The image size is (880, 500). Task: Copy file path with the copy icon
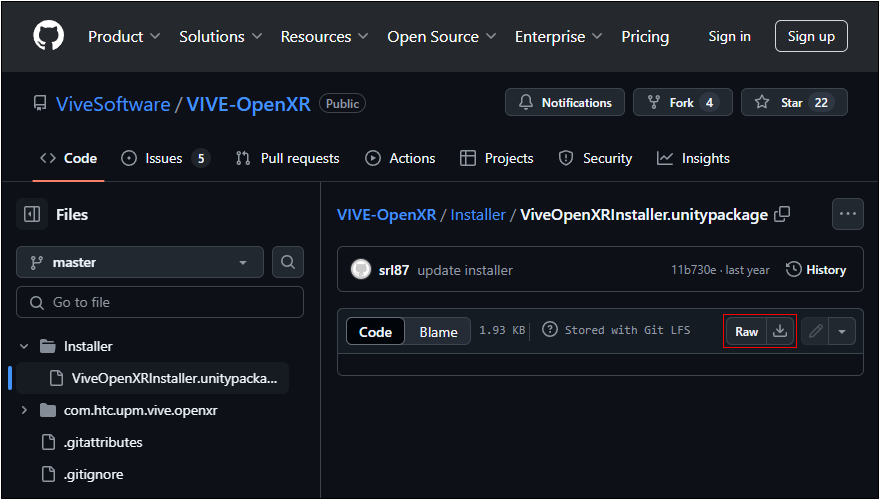pos(783,214)
